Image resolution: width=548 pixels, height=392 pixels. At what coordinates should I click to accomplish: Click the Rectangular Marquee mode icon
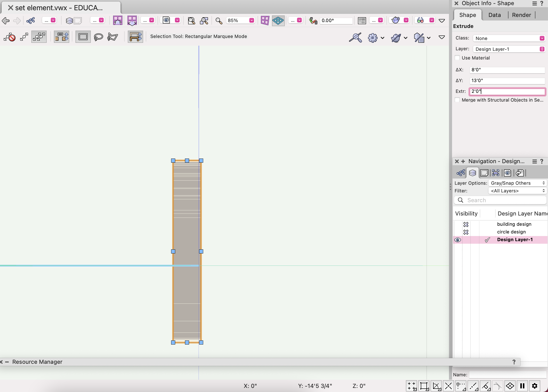83,37
